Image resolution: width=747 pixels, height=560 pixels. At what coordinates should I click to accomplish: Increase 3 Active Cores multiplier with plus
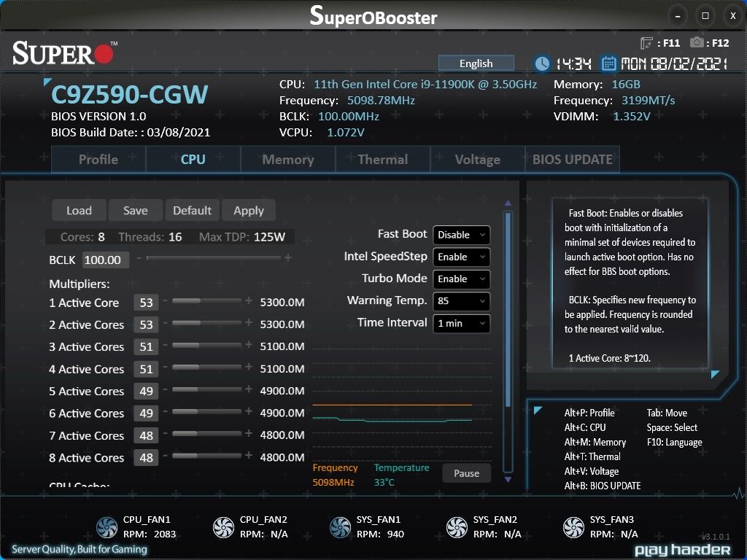[249, 344]
